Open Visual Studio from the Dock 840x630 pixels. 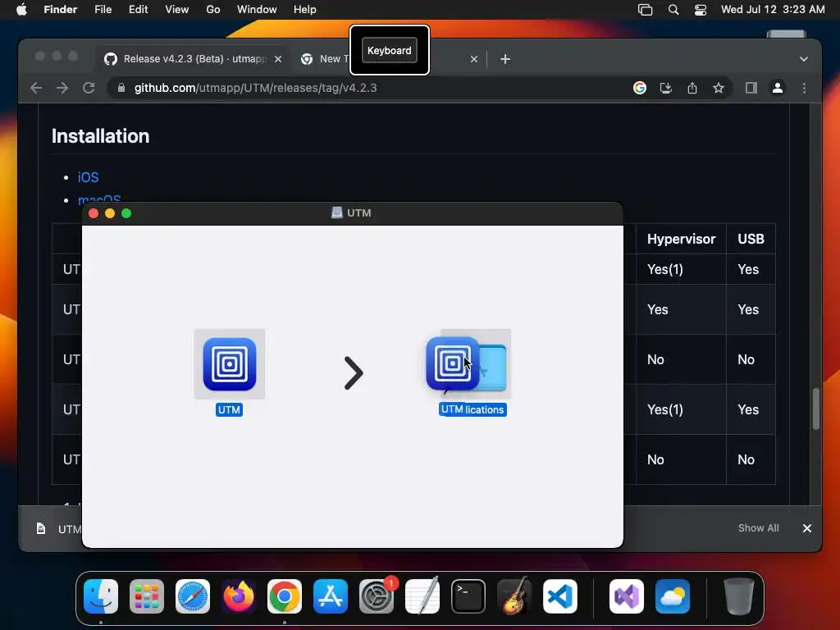627,596
